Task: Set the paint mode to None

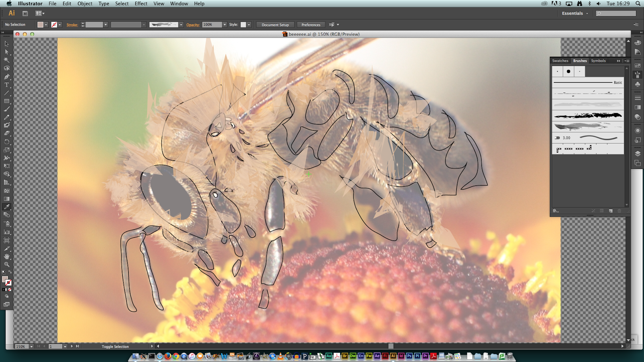Action: [10, 290]
